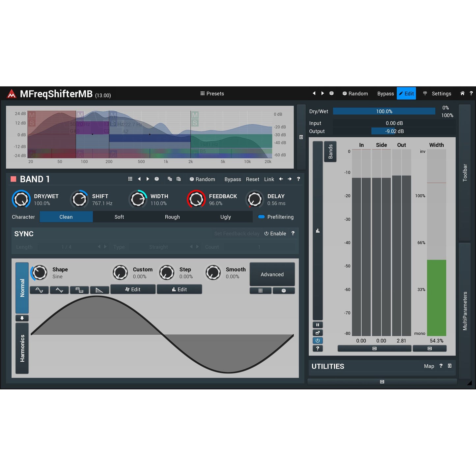The image size is (476, 476).
Task: Open the Bands selector on meter panel
Action: pos(330,152)
